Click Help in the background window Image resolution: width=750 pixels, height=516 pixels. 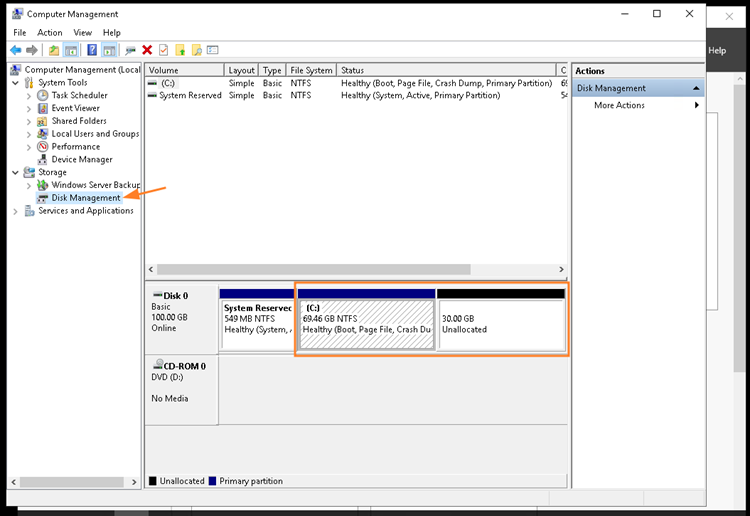tap(717, 51)
